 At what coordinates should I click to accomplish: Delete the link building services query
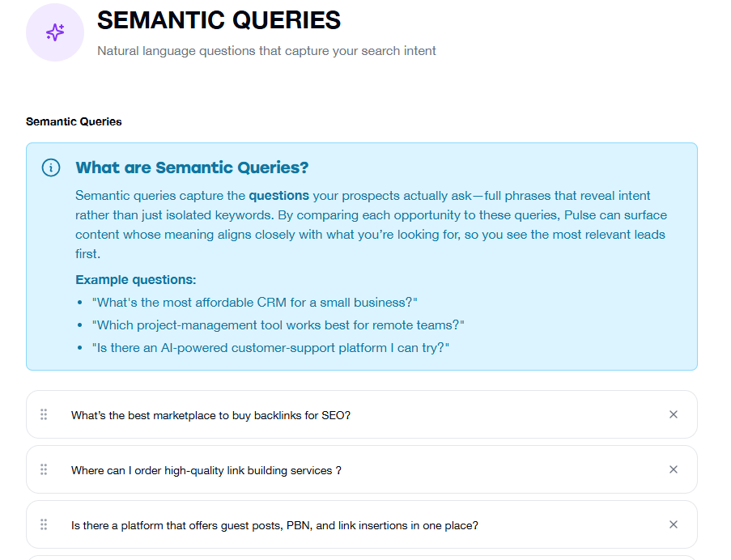coord(673,469)
